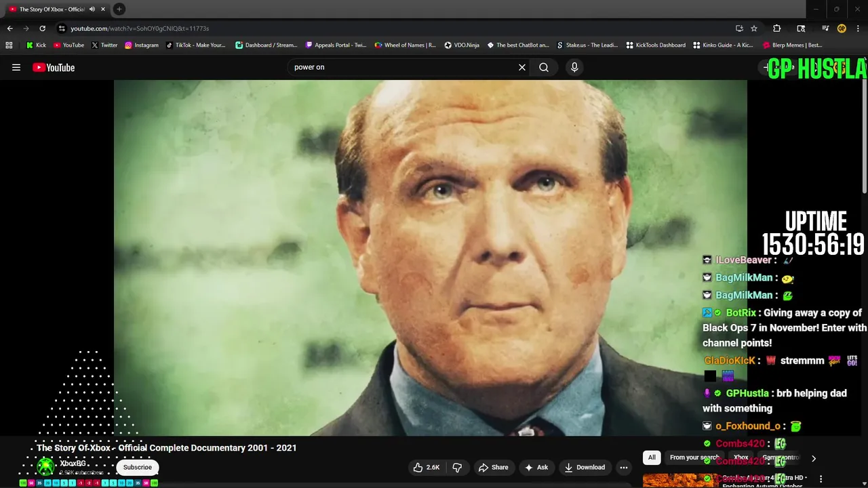This screenshot has height=488, width=868.
Task: Open the Stake.us bookmark
Action: (x=587, y=45)
